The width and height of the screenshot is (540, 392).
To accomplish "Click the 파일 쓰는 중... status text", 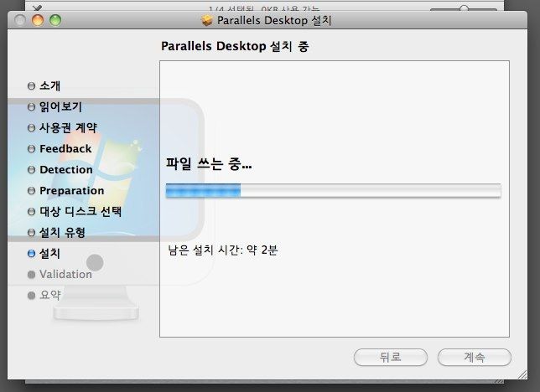I will (209, 164).
